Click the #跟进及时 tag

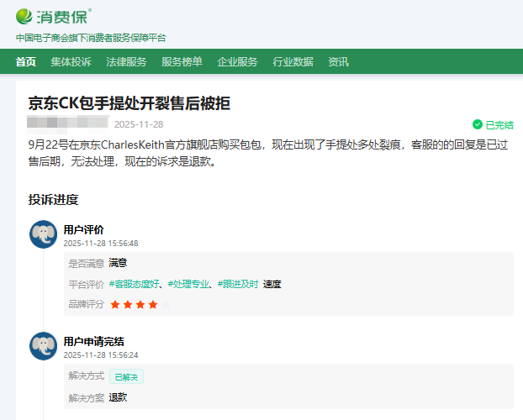pyautogui.click(x=237, y=284)
